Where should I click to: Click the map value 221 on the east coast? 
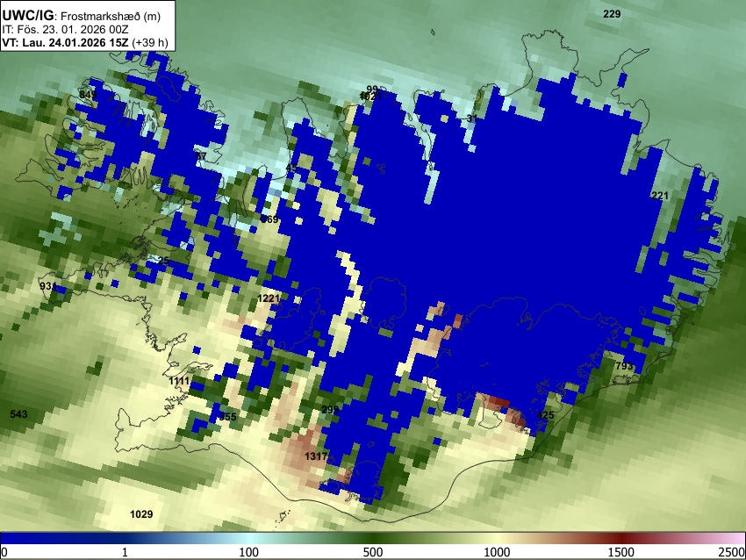tap(659, 196)
